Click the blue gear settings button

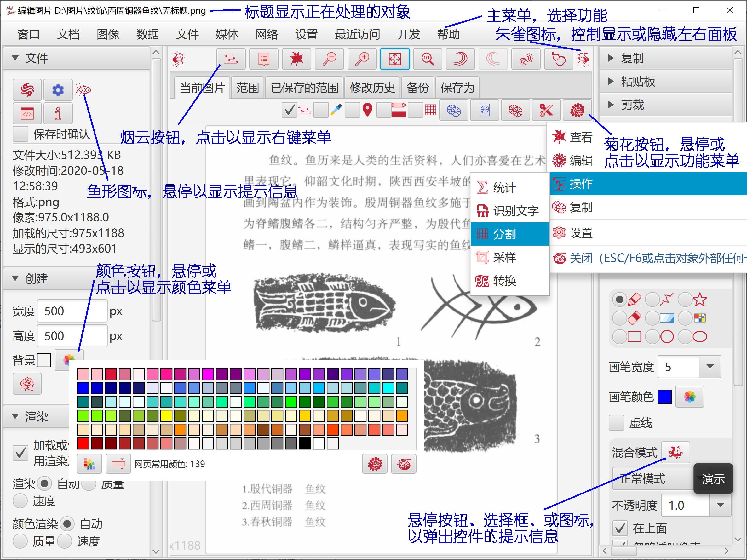click(58, 90)
